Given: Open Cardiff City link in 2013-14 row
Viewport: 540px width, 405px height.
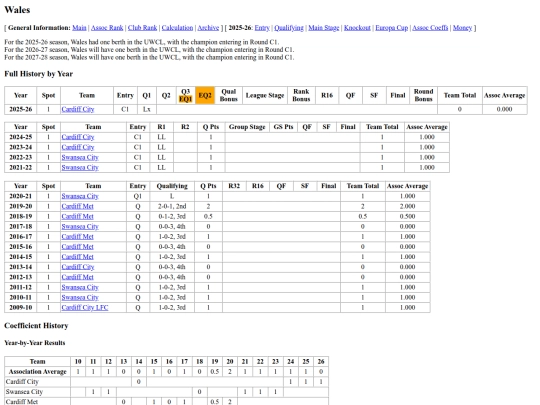Looking at the screenshot, I should (78, 267).
